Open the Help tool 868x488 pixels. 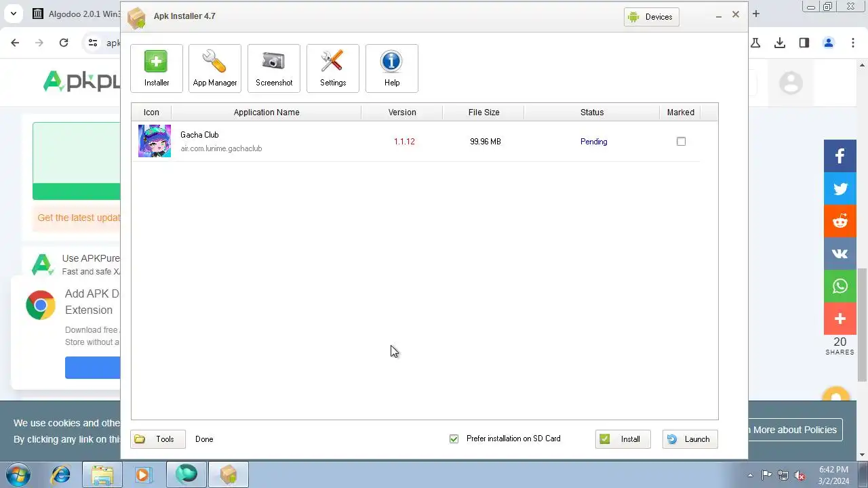(x=392, y=68)
